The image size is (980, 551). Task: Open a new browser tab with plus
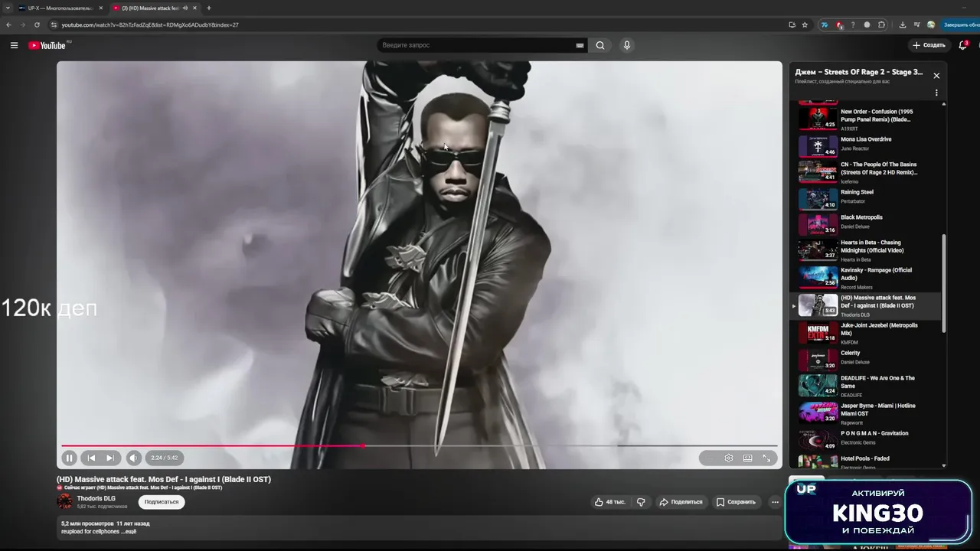(x=208, y=8)
